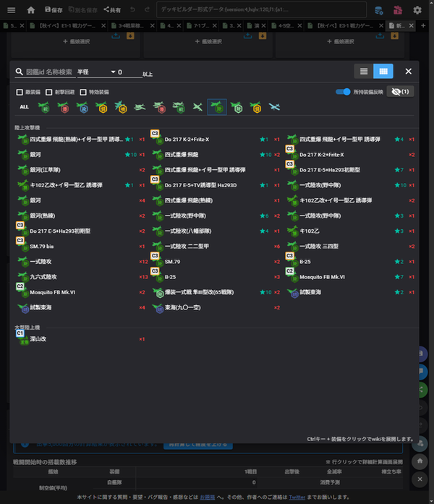Select the highlighted land attacker type filter icon
The width and height of the screenshot is (434, 504).
point(216,107)
